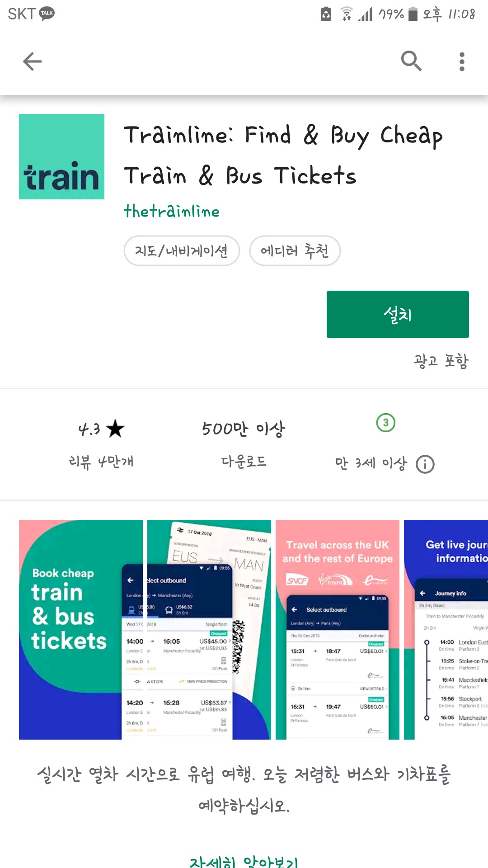
Task: View the 4.3 rating reviews section
Action: (101, 444)
